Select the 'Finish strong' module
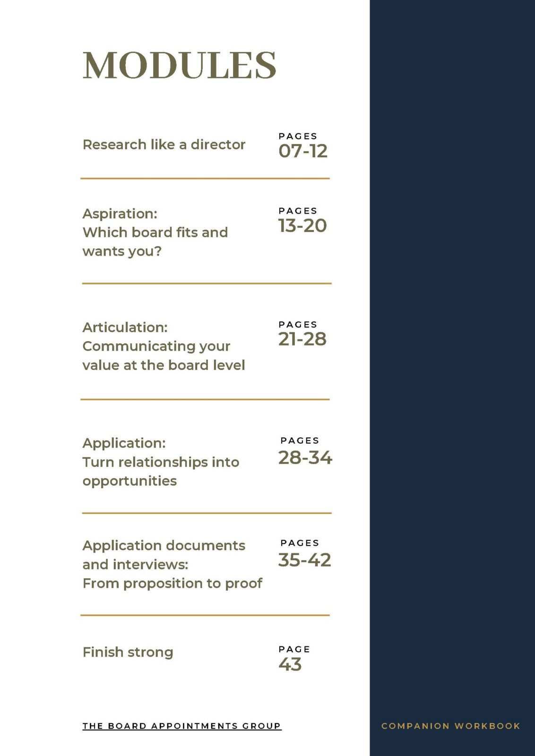 coord(128,652)
